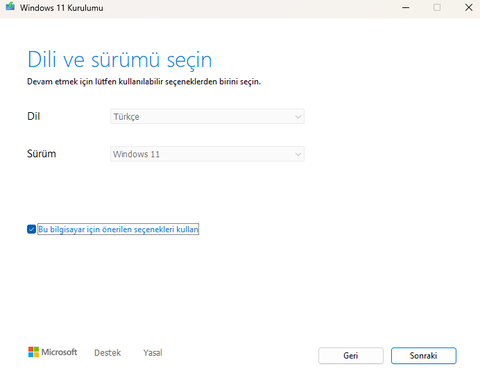Open the Sürüm dropdown showing Windows 11
480x378 pixels.
coord(207,154)
